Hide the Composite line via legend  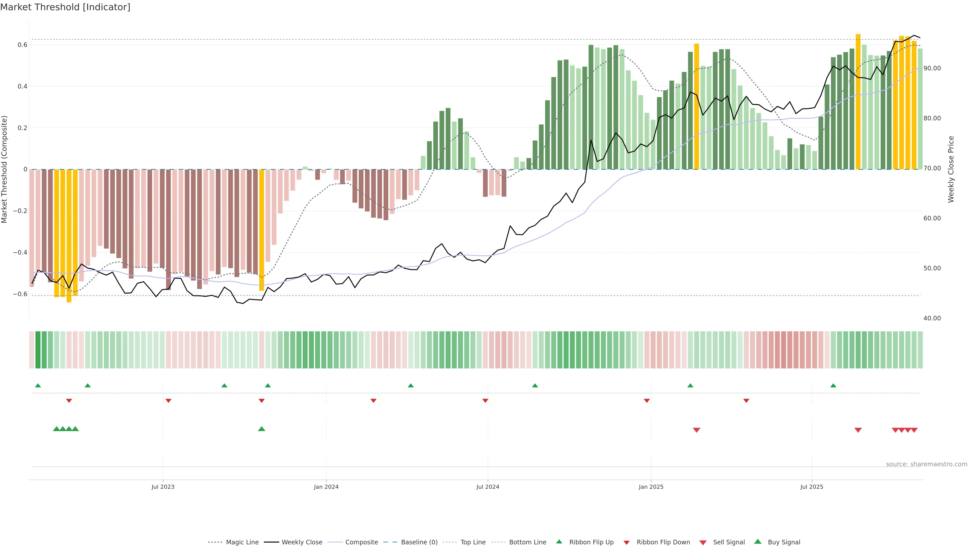(x=361, y=542)
